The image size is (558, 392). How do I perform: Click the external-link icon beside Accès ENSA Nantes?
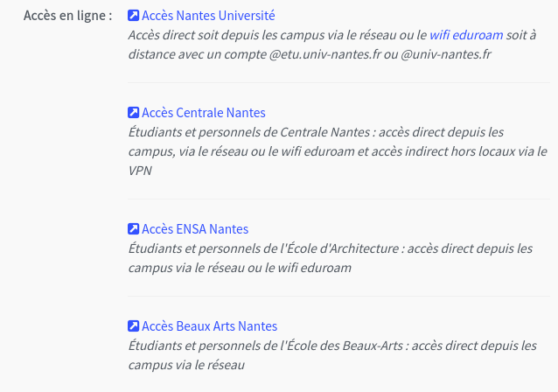(x=134, y=229)
